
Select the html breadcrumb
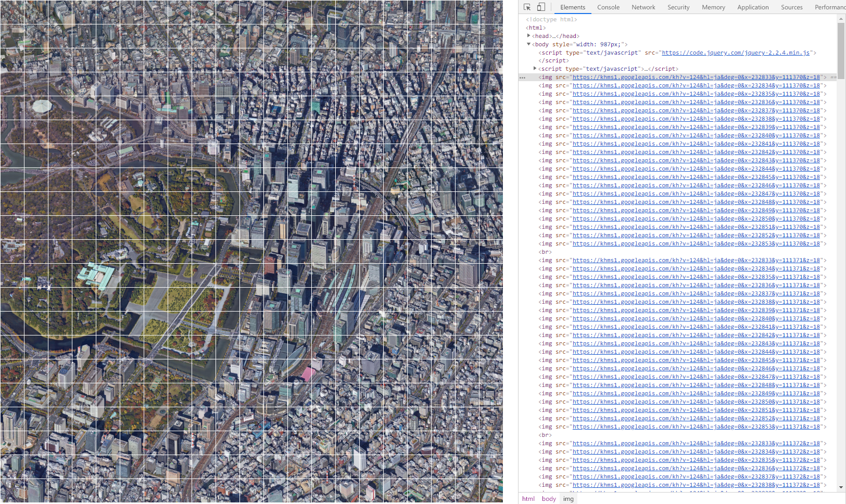(x=528, y=498)
